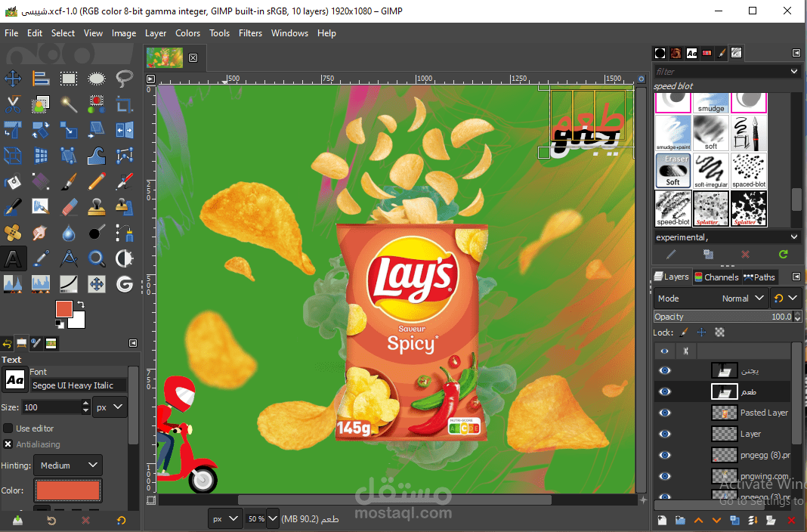Select the Paths tool

(124, 233)
